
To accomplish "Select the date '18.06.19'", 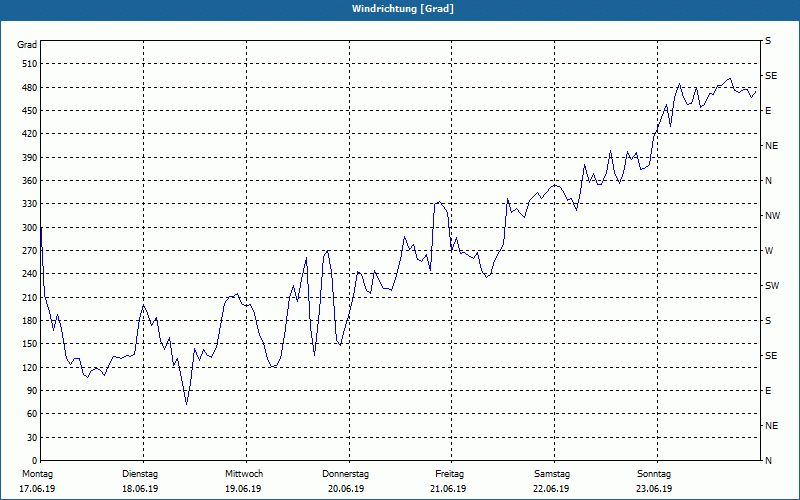I will click(x=140, y=489).
